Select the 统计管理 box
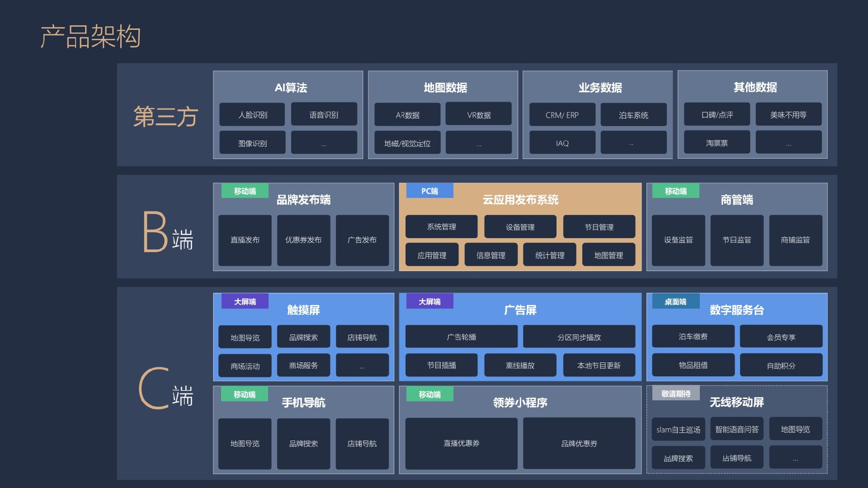Screen dimensions: 868x488 point(550,255)
